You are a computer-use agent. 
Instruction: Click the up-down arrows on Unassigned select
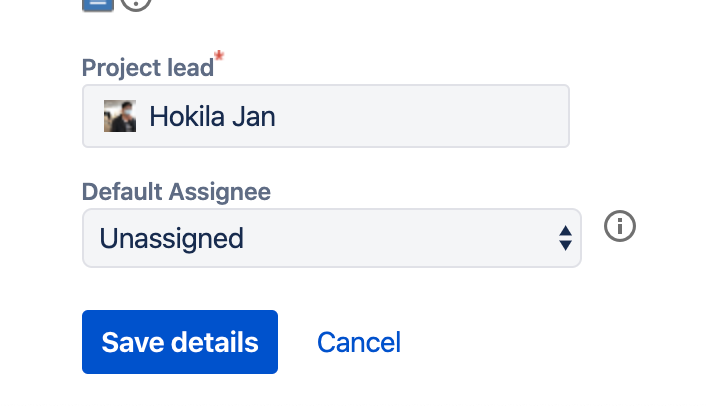565,238
